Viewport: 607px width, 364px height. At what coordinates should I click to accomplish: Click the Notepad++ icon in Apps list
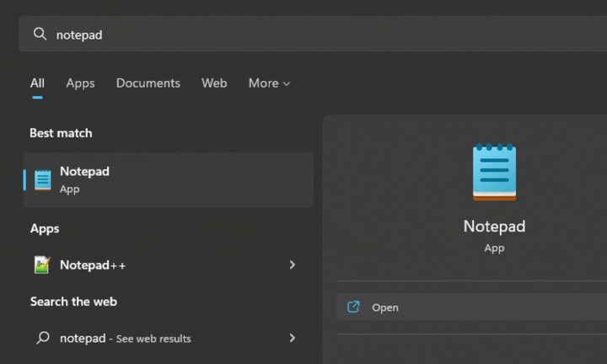(x=42, y=265)
